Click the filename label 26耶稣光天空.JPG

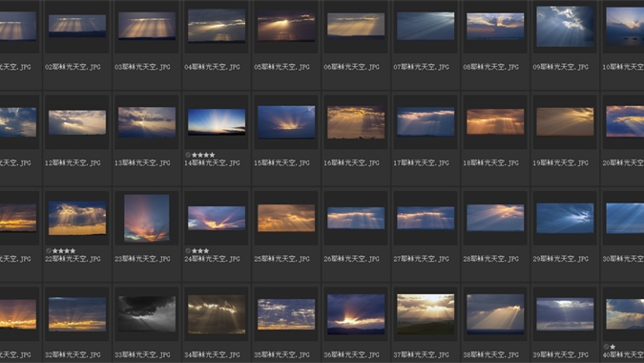(351, 259)
